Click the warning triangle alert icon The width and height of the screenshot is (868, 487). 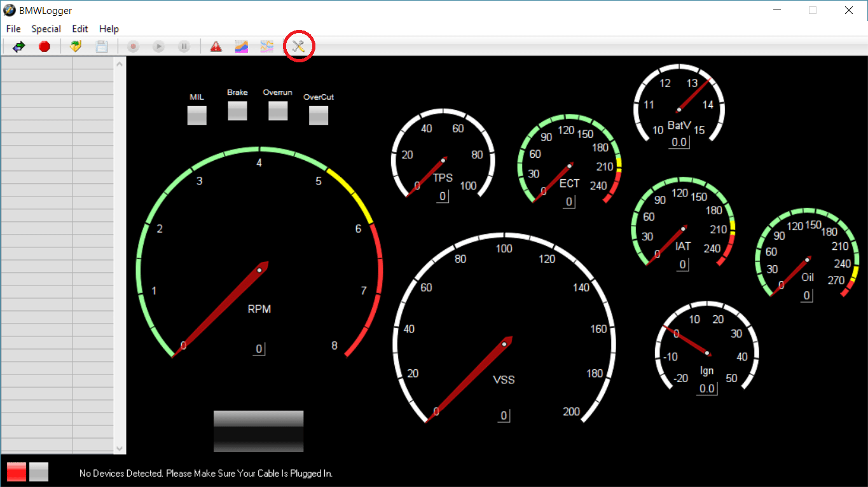coord(216,45)
